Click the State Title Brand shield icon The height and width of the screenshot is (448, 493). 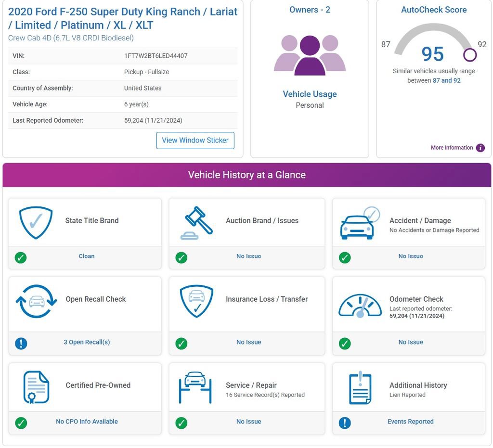click(36, 223)
